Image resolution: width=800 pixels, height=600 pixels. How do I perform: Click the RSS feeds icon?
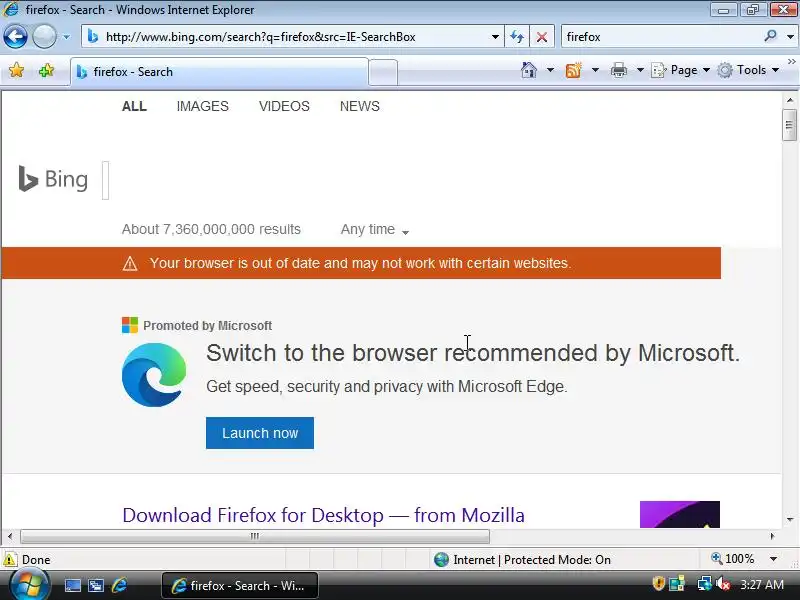pyautogui.click(x=573, y=70)
